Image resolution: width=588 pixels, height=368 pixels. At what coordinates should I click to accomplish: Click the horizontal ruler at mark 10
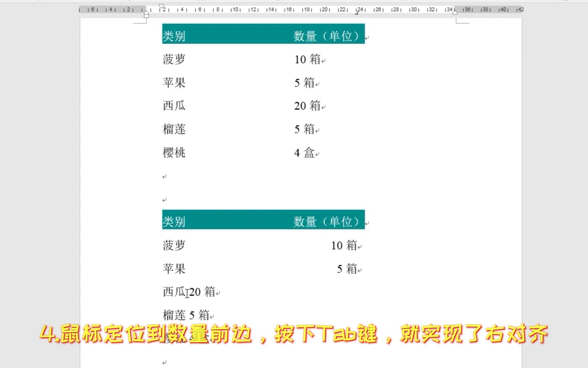tap(235, 10)
